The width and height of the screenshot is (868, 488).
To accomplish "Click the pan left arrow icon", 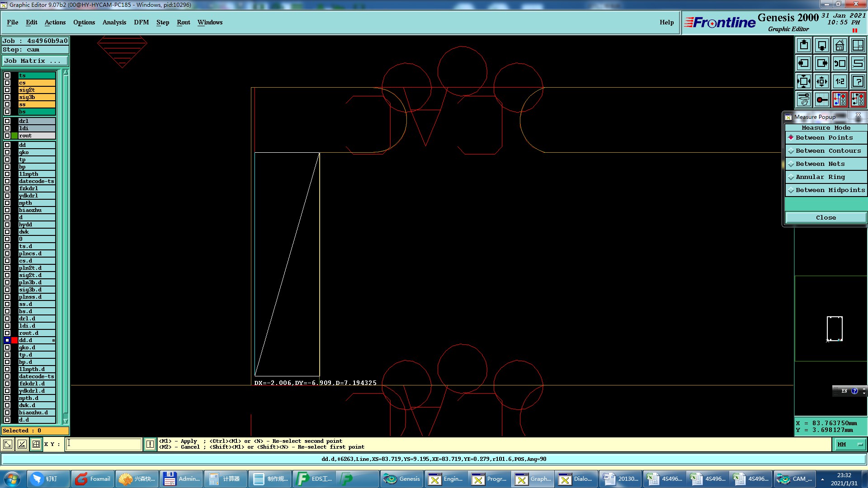I will pos(803,63).
